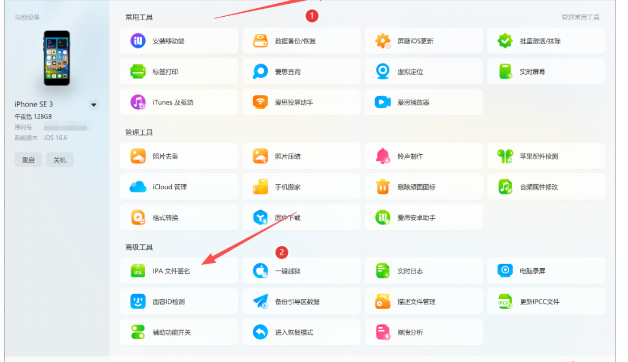Click the iPhone device thumbnail image
The height and width of the screenshot is (362, 628).
[56, 58]
